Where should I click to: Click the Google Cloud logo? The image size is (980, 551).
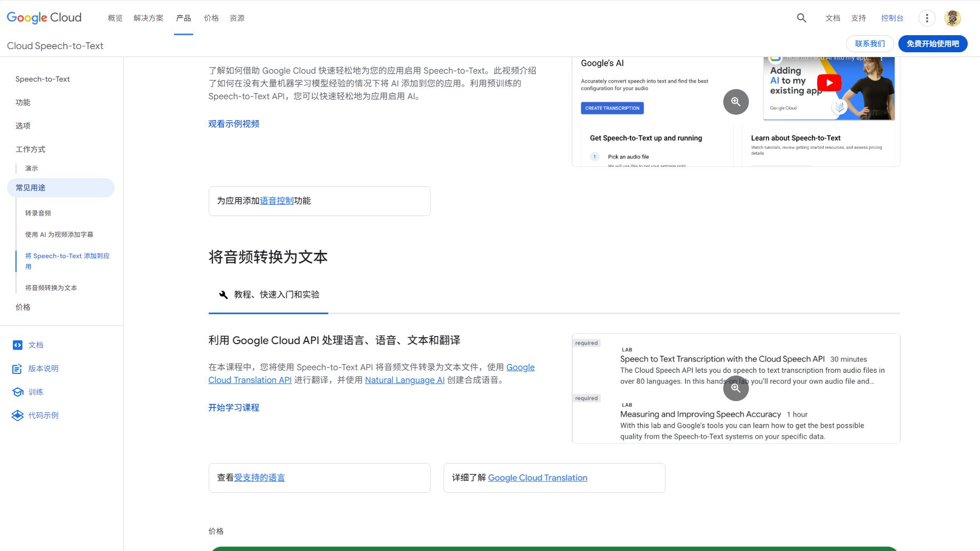click(43, 17)
